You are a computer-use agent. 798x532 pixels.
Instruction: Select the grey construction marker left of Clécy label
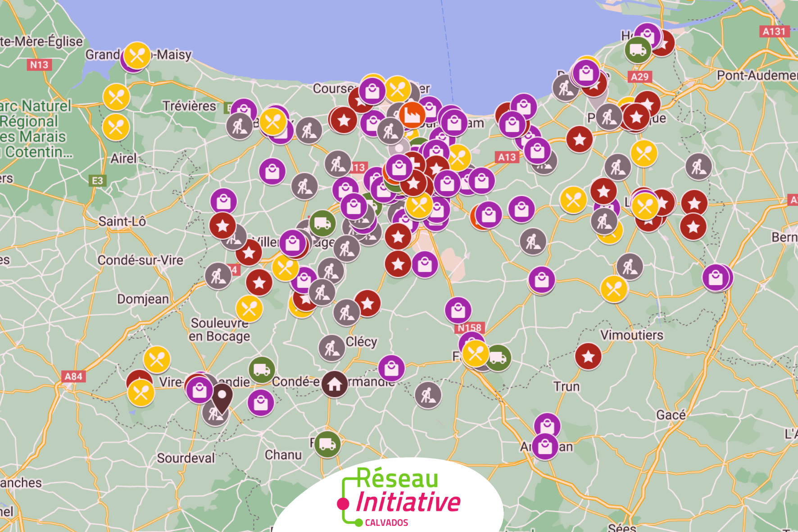click(332, 348)
